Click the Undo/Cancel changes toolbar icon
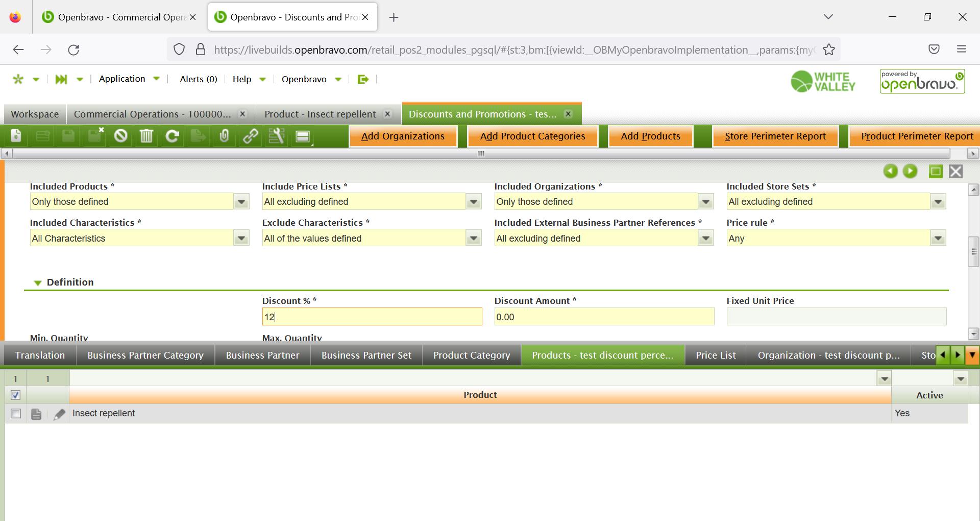Screen dimensions: 980x521 point(120,136)
